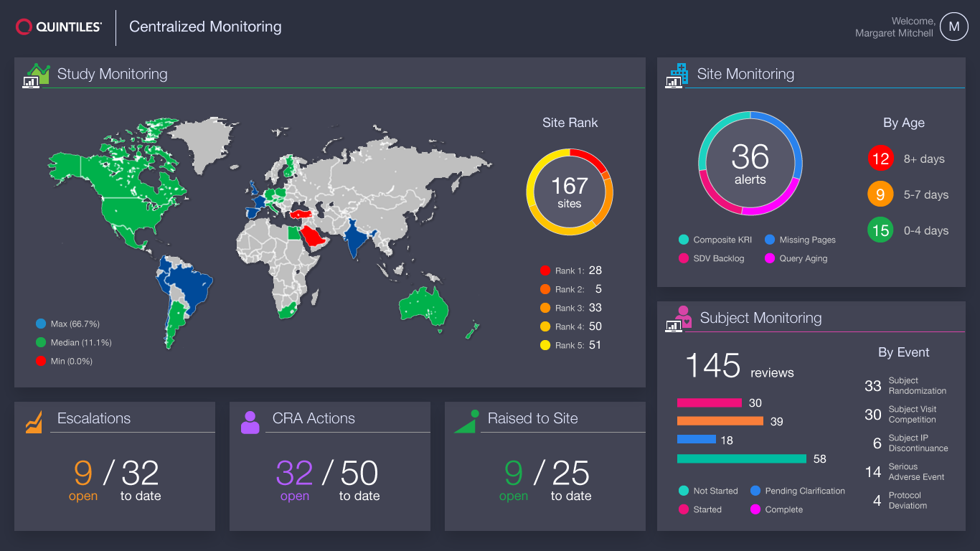Screen dimensions: 980x551
Task: Click the green Raised to Site icon
Action: [x=466, y=422]
